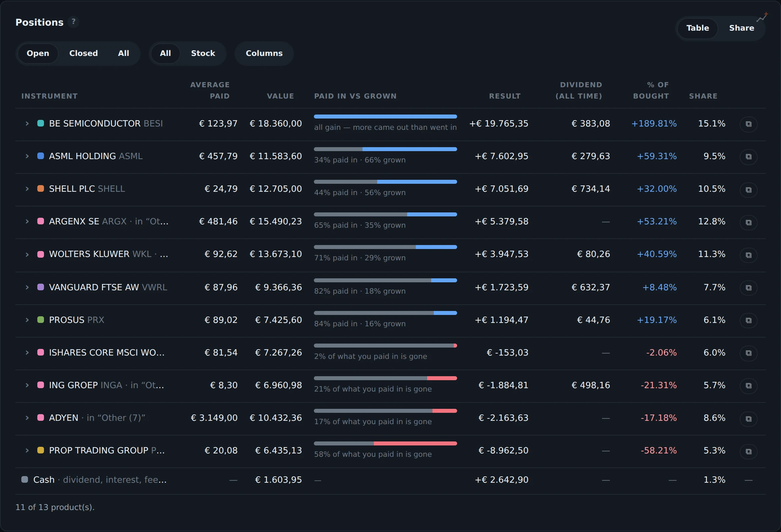Click the green color square for PROSUS
The width and height of the screenshot is (781, 532).
point(41,319)
